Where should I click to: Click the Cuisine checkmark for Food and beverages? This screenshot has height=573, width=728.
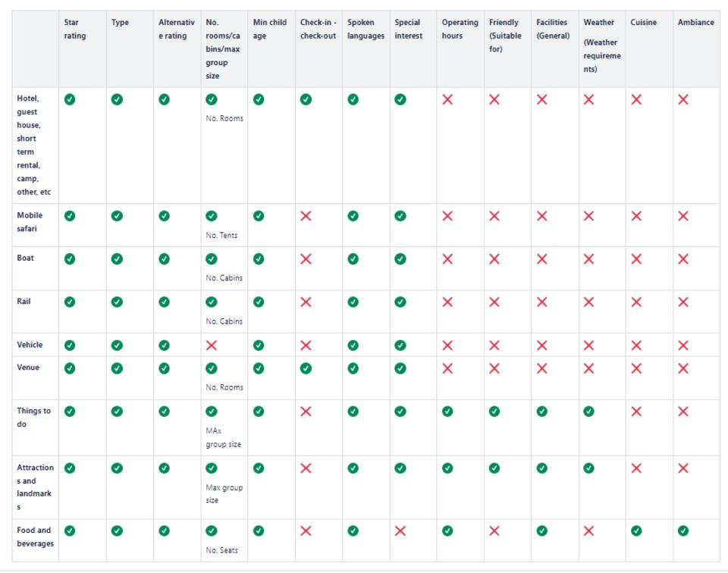click(x=636, y=531)
